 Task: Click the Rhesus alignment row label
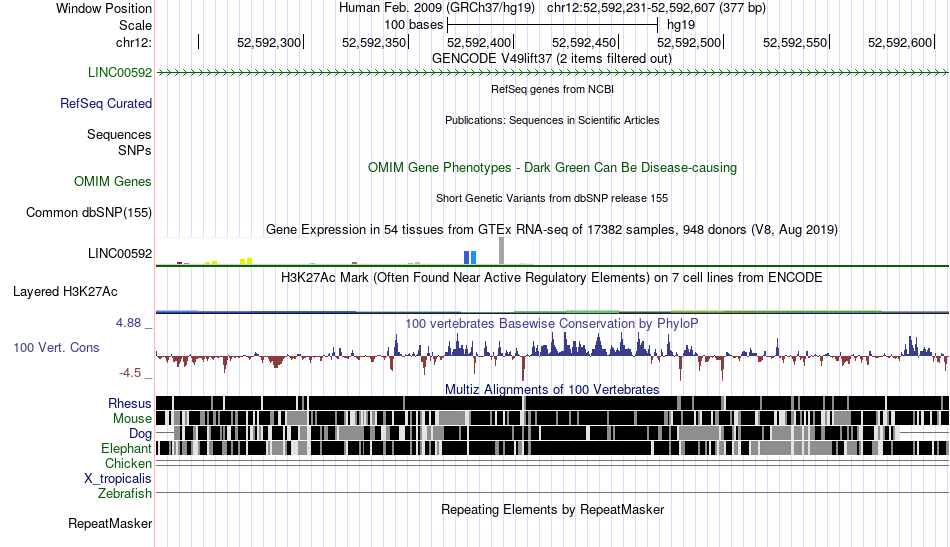click(x=129, y=403)
